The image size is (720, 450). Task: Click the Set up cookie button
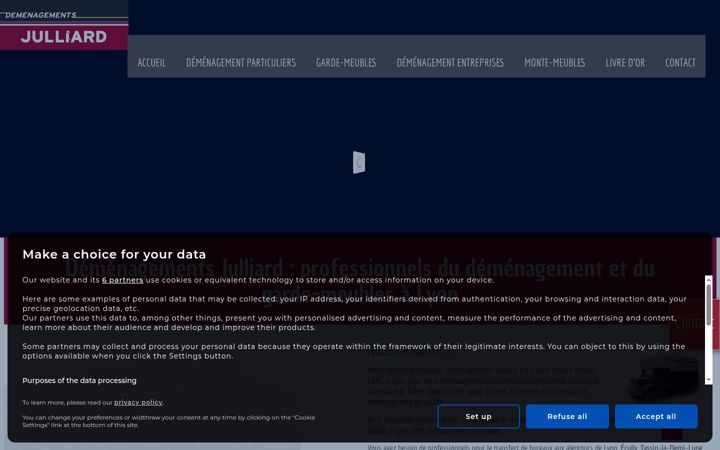point(478,416)
